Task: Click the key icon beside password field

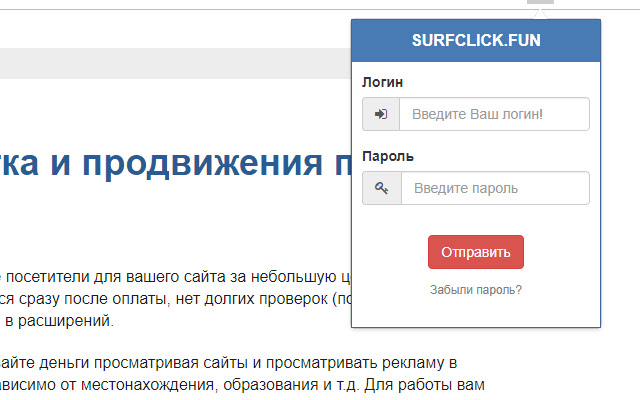Action: (382, 188)
